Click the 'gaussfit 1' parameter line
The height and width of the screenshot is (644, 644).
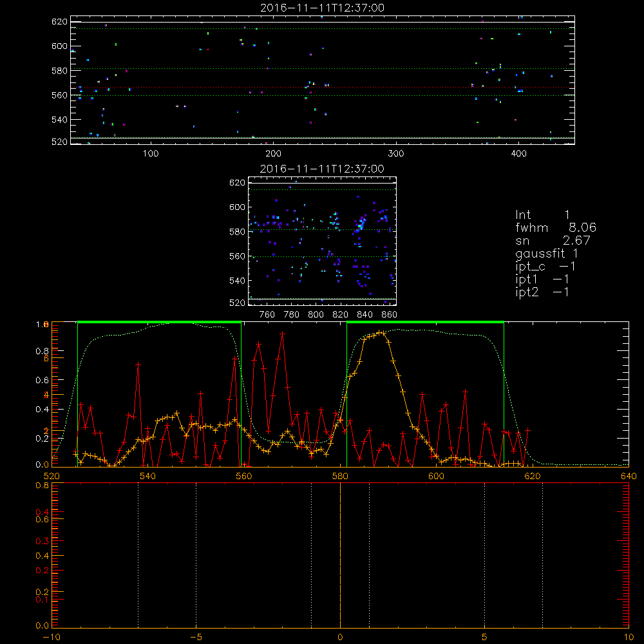click(x=547, y=253)
